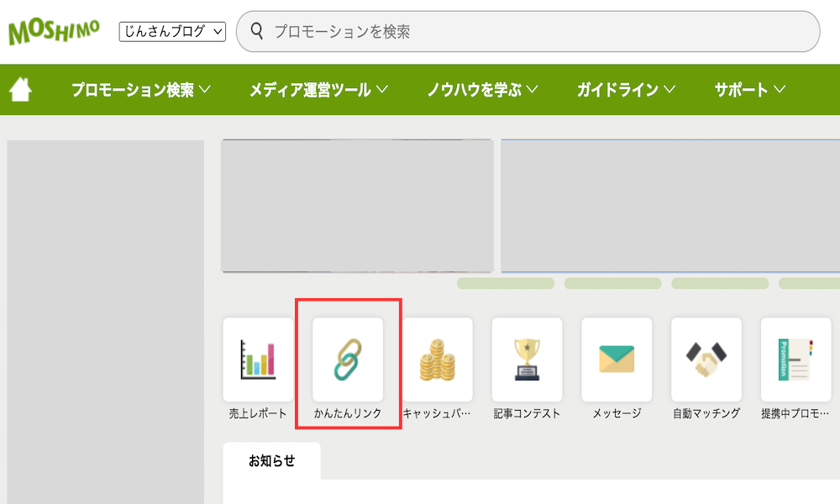Expand the ノウハウを学ぶ menu

pyautogui.click(x=482, y=89)
